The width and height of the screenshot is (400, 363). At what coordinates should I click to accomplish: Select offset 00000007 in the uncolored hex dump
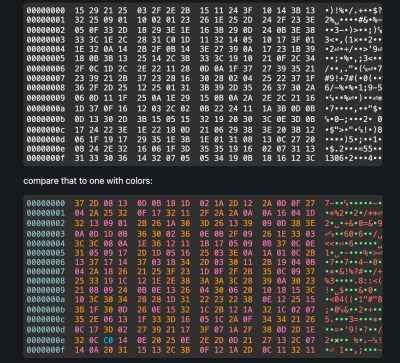click(46, 79)
